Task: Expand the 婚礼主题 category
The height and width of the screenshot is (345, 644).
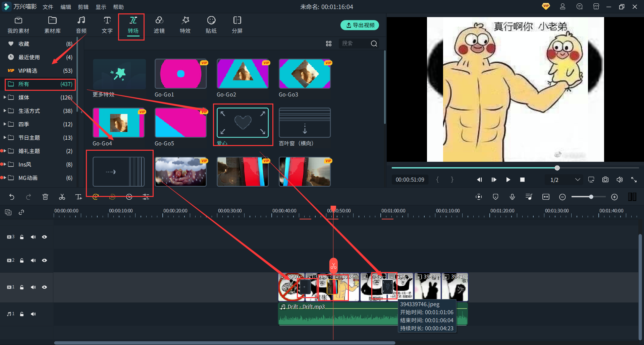Action: pyautogui.click(x=5, y=151)
